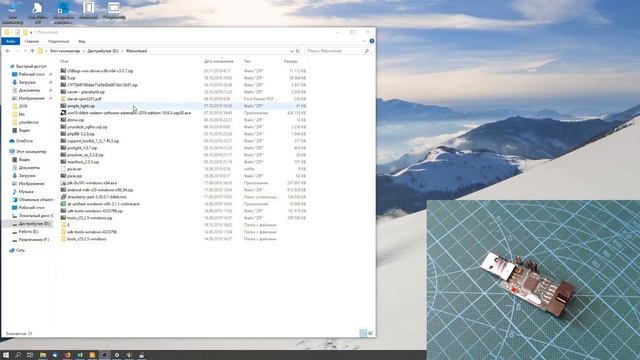Expand the ribbon using the chevron
This screenshot has width=640, height=360.
[364, 41]
